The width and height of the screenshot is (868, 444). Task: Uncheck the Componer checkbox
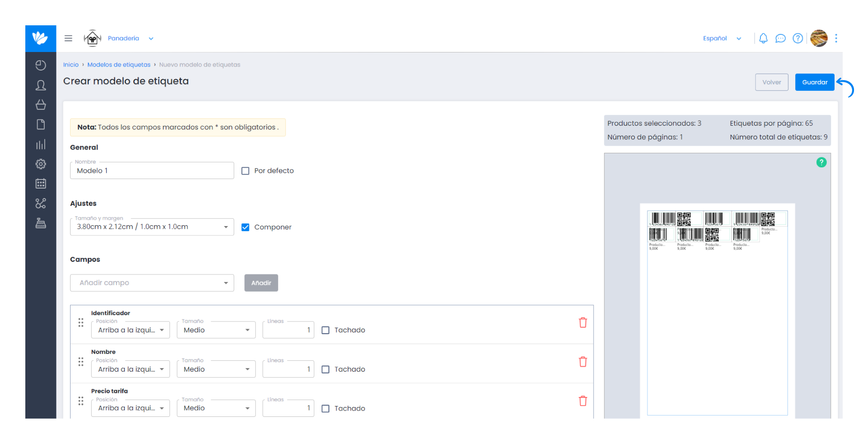tap(245, 227)
